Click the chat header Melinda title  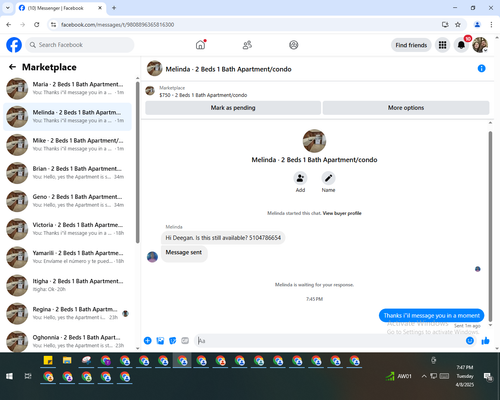(x=228, y=69)
